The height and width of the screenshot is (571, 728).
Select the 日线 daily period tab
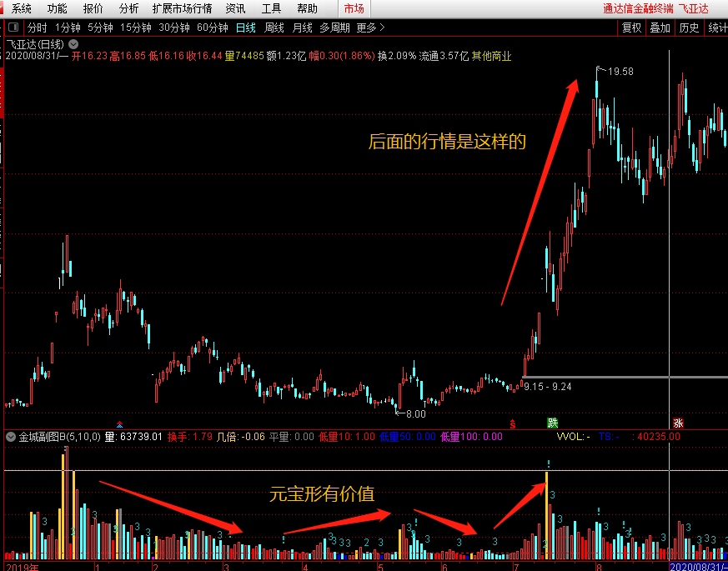click(246, 28)
